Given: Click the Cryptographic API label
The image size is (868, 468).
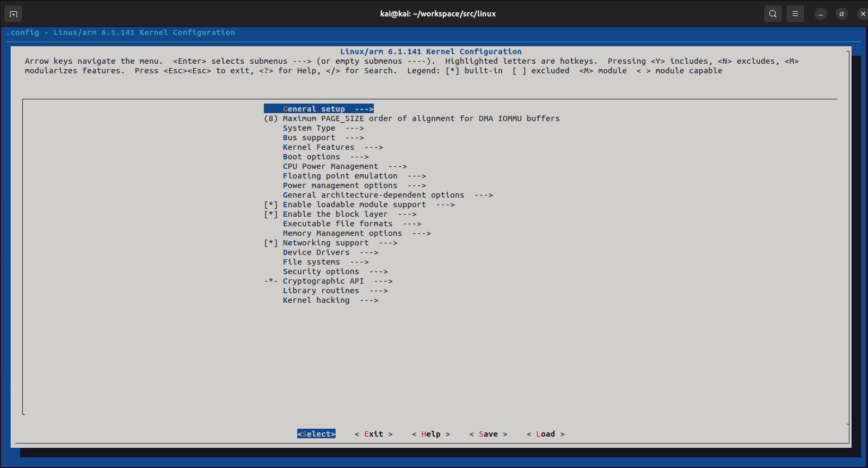Looking at the screenshot, I should (x=323, y=281).
